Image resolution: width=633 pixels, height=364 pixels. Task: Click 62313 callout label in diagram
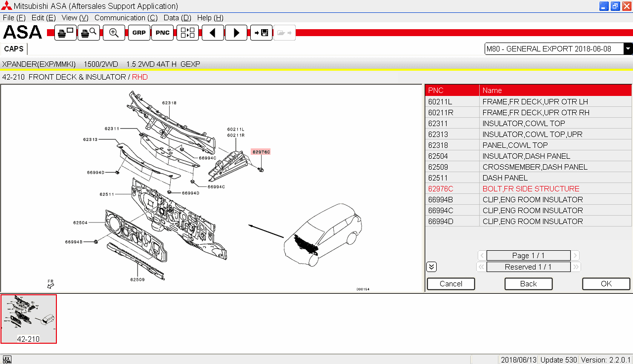pyautogui.click(x=90, y=139)
